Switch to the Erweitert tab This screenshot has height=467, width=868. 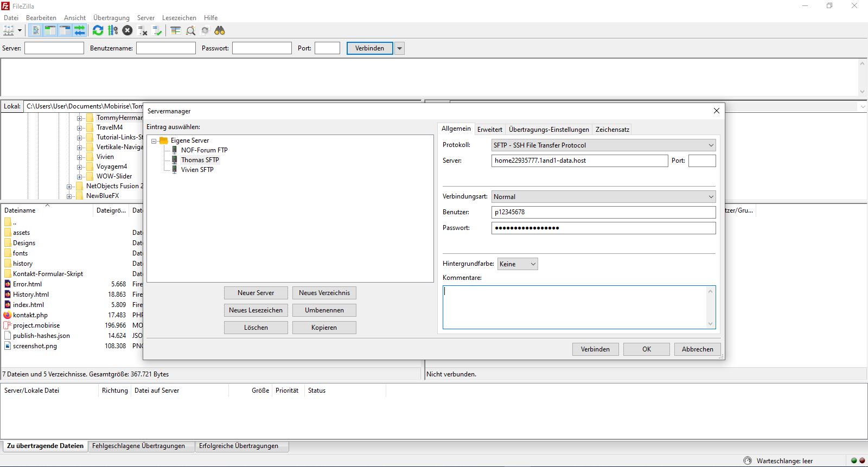[x=489, y=130]
